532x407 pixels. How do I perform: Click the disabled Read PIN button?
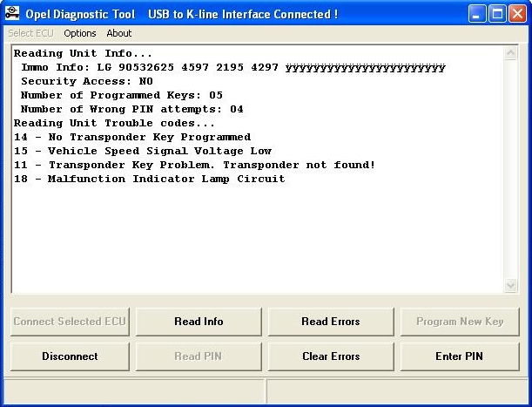(199, 356)
